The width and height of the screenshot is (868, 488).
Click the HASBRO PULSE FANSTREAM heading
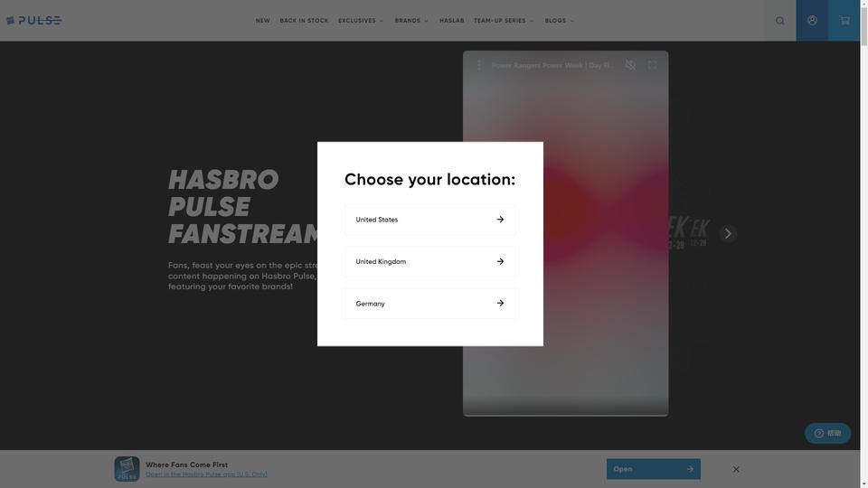click(x=243, y=207)
